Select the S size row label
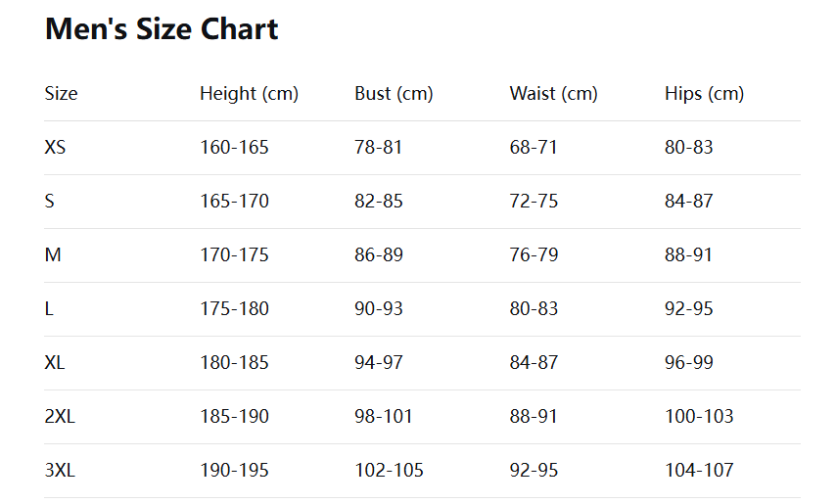The image size is (836, 504). click(50, 202)
